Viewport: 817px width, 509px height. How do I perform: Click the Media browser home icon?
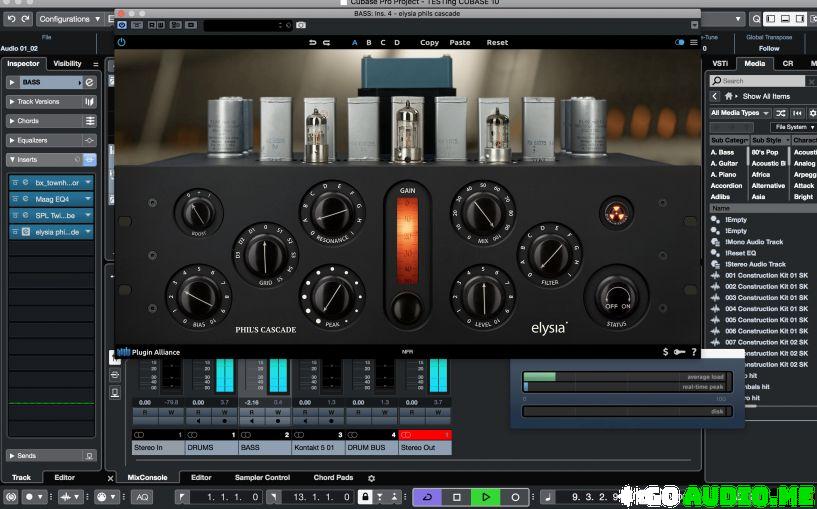point(728,96)
